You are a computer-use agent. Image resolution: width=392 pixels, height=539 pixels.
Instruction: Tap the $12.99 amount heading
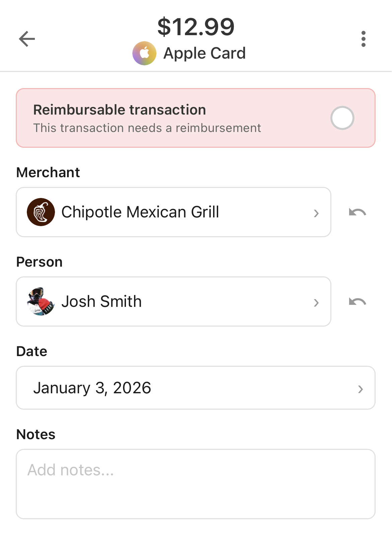point(196,27)
